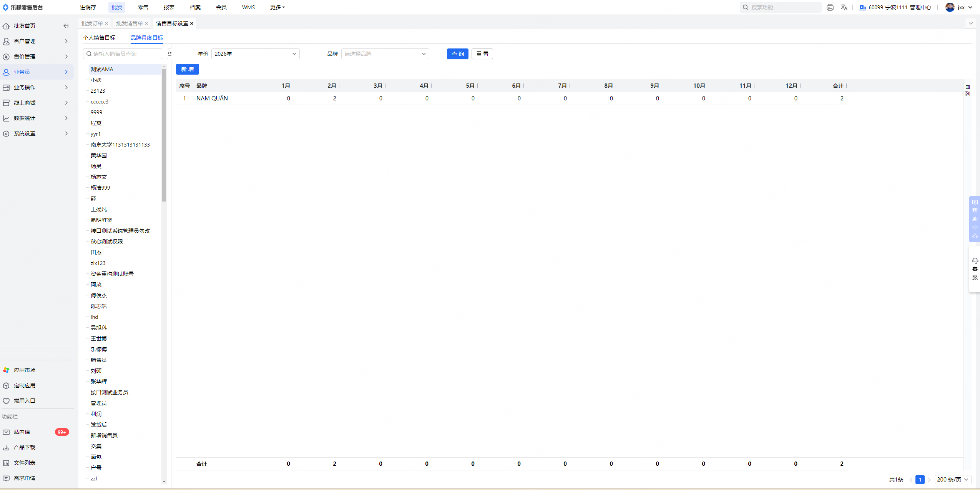Open the help center side widget
980x490 pixels.
click(975, 219)
